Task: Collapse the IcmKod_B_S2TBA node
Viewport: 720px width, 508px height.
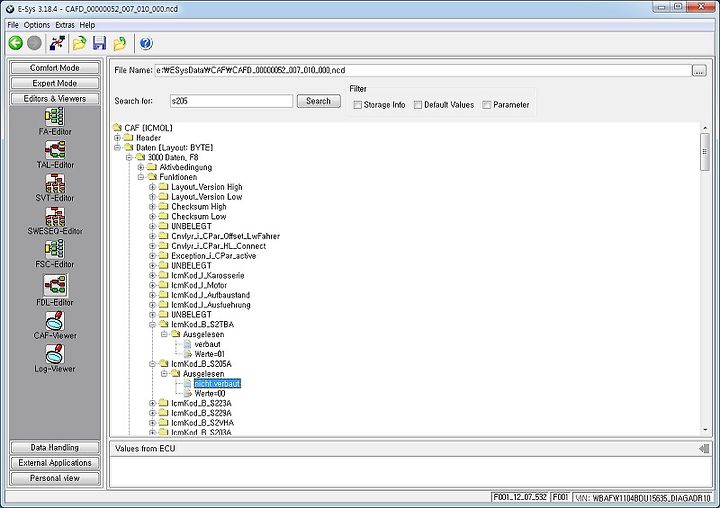Action: click(x=152, y=324)
